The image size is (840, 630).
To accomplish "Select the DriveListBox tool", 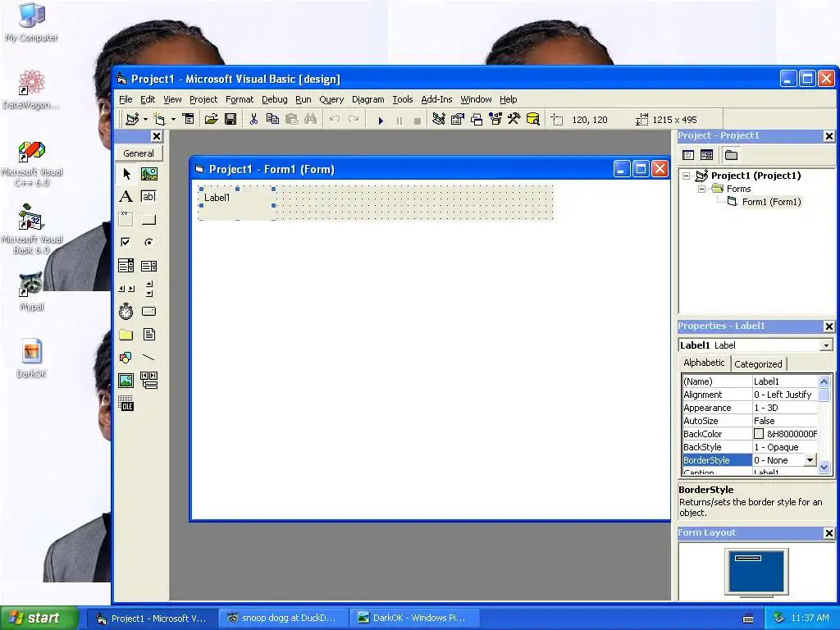I will point(149,311).
